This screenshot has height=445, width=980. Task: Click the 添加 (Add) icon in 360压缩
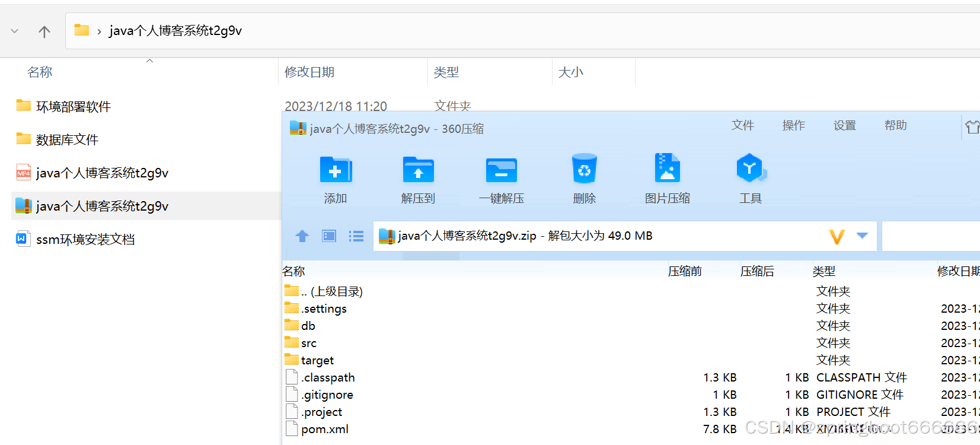pos(336,170)
